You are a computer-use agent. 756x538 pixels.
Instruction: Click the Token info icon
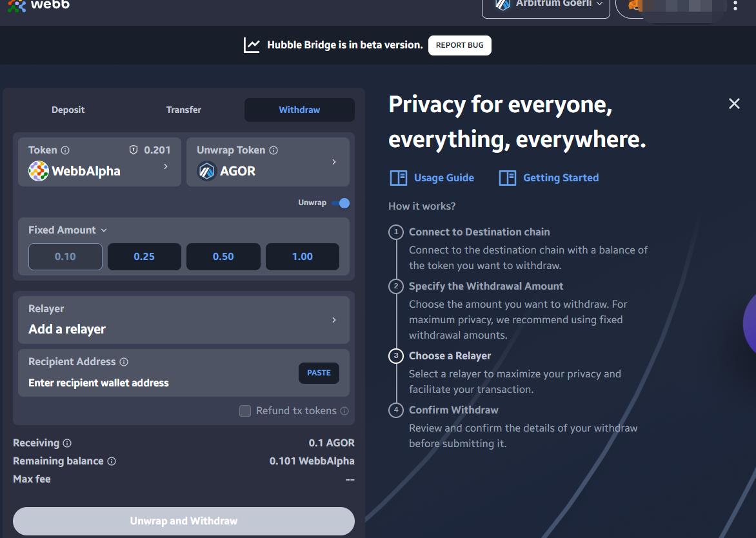click(x=65, y=150)
